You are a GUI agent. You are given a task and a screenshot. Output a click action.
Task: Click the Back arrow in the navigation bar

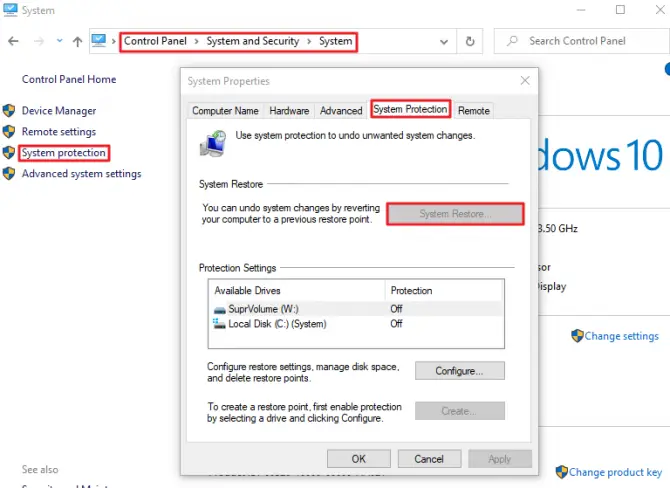coord(13,41)
